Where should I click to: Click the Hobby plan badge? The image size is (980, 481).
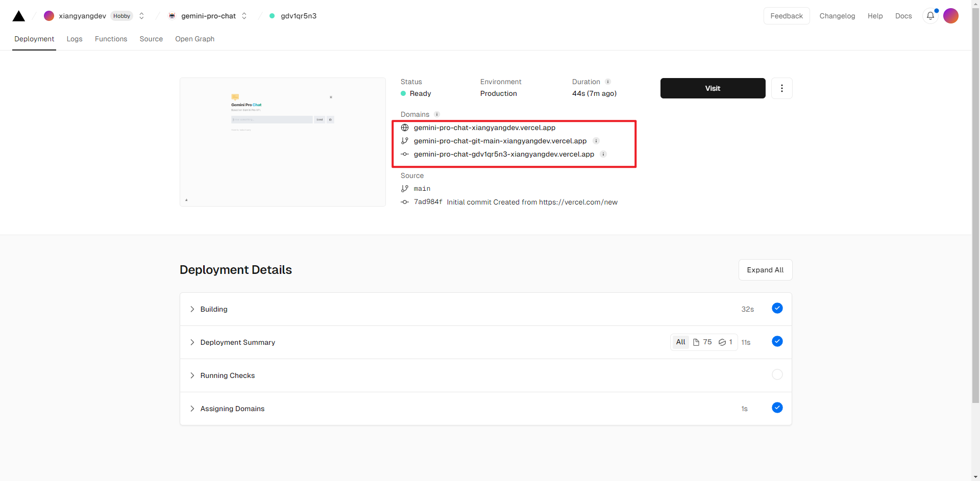point(121,16)
